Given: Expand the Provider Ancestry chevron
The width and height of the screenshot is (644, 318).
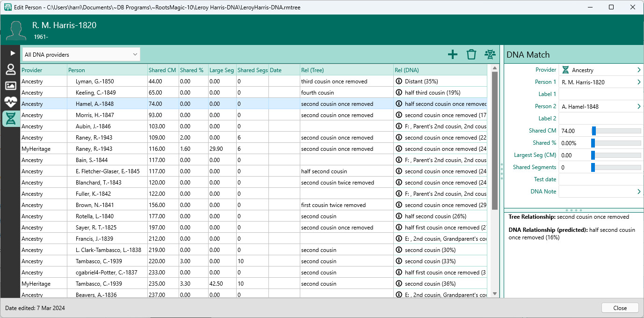Looking at the screenshot, I should (x=639, y=70).
